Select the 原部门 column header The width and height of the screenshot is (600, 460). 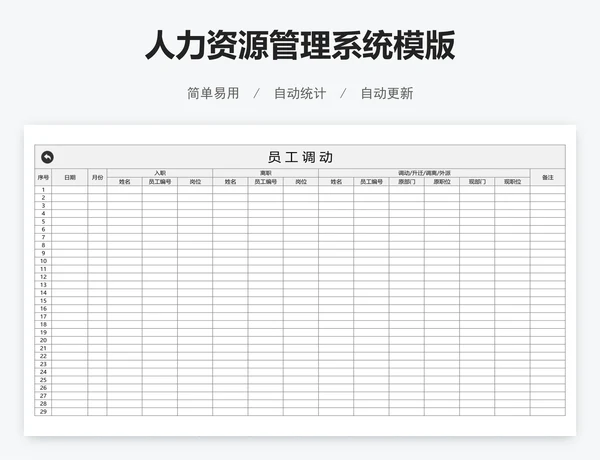click(406, 182)
